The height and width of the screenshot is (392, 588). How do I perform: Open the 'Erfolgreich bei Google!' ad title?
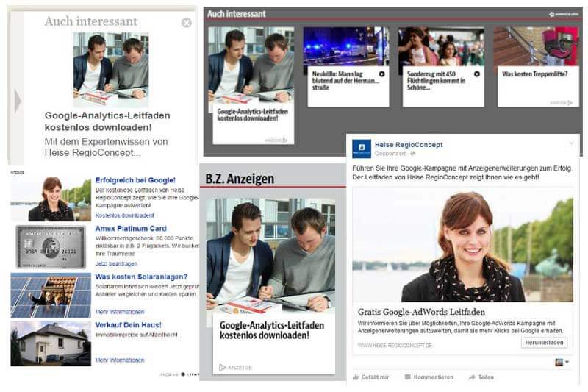135,180
